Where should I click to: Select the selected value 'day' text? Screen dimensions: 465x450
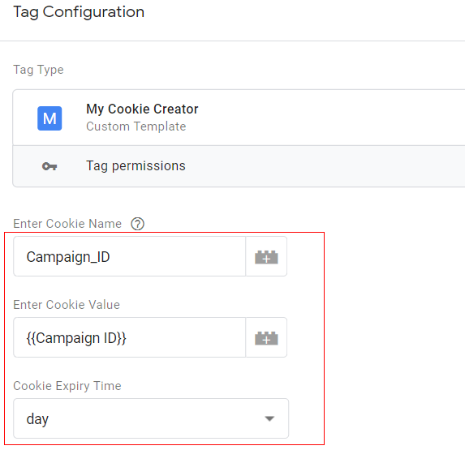pos(37,419)
